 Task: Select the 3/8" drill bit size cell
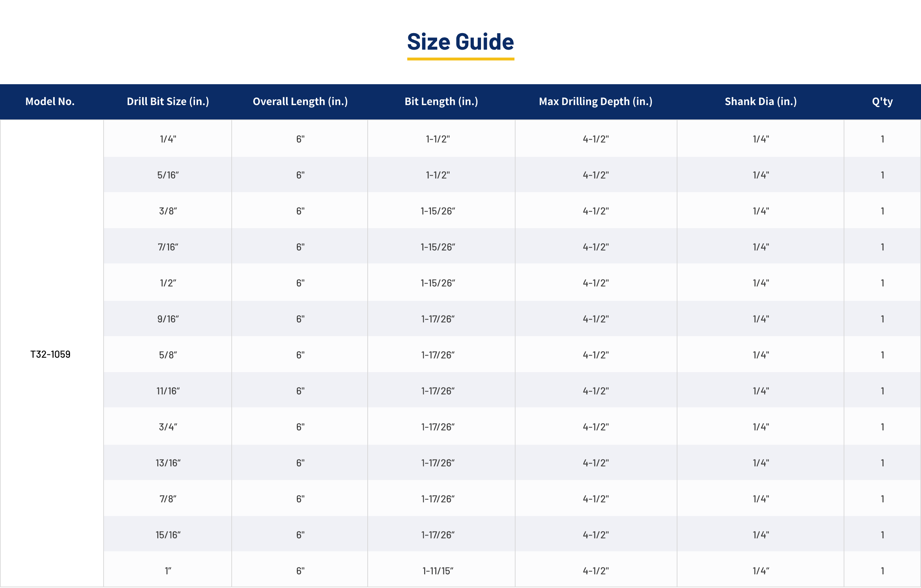tap(168, 211)
